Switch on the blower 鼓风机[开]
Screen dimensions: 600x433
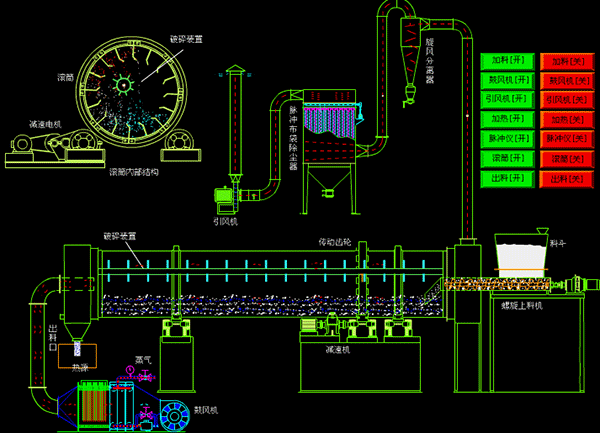507,80
